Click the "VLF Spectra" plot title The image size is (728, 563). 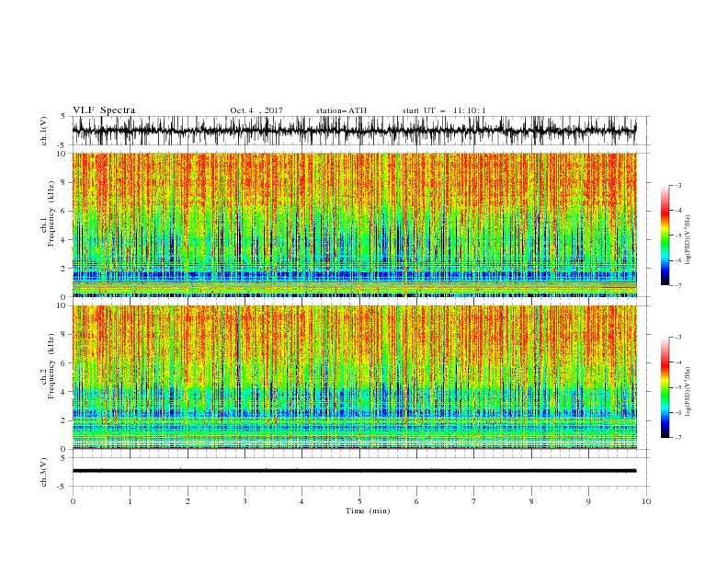coord(104,110)
